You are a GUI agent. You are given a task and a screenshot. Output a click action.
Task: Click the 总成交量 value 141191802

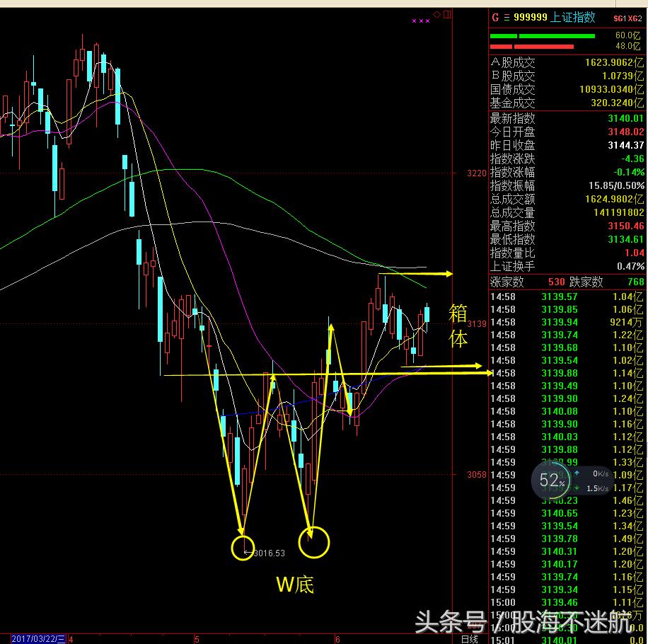point(619,212)
